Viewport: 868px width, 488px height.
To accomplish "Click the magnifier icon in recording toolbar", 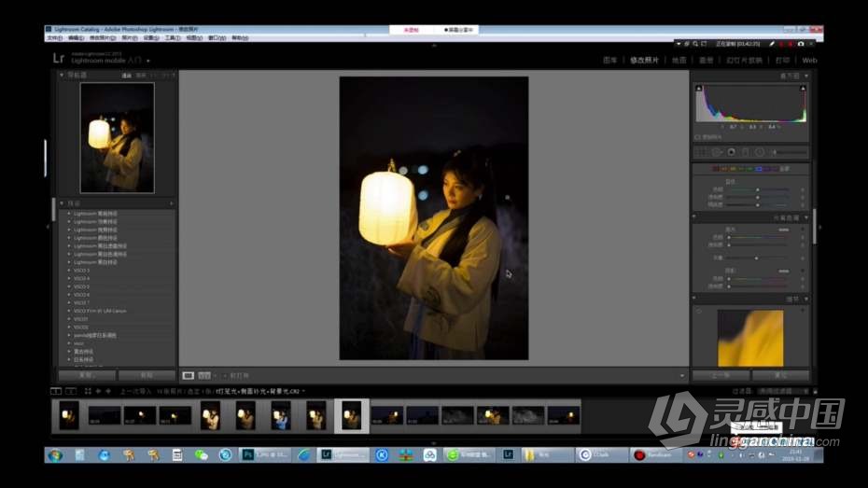I will (x=695, y=44).
